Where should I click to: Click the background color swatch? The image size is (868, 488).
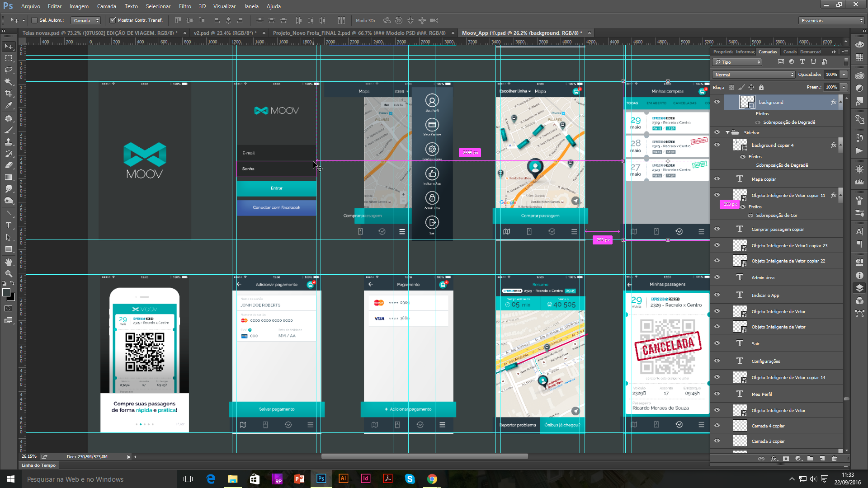click(x=12, y=298)
